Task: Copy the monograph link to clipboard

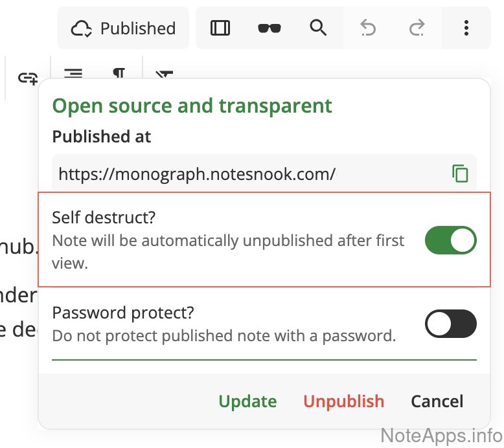Action: pos(460,174)
